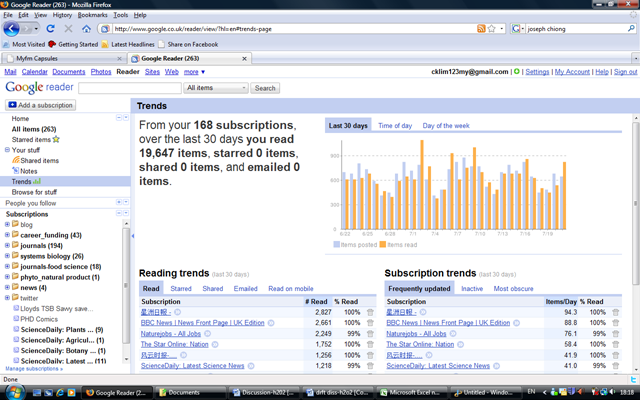
Task: Click the RSS feed icon in the address bar
Action: click(481, 29)
